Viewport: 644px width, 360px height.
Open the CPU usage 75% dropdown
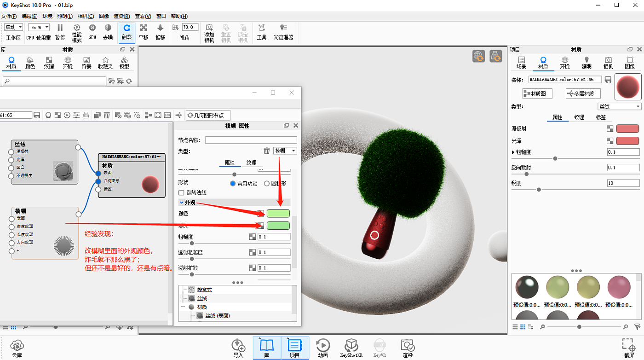(39, 27)
